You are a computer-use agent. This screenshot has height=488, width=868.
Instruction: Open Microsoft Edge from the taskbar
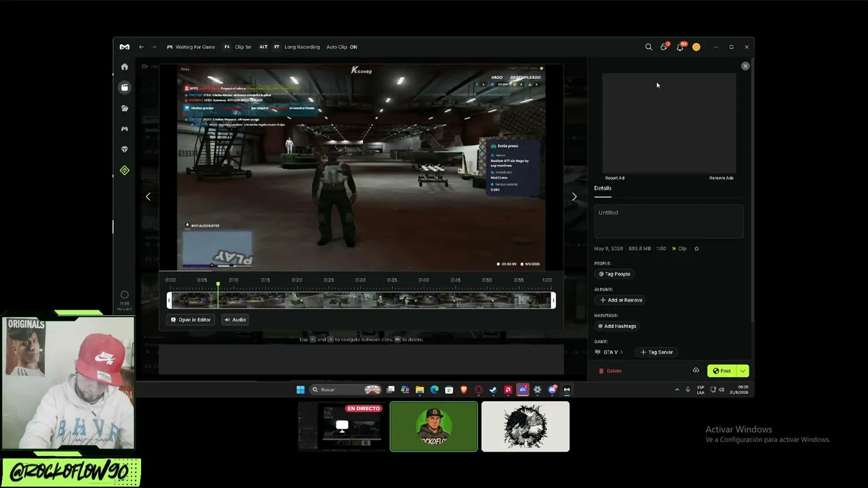click(x=435, y=390)
